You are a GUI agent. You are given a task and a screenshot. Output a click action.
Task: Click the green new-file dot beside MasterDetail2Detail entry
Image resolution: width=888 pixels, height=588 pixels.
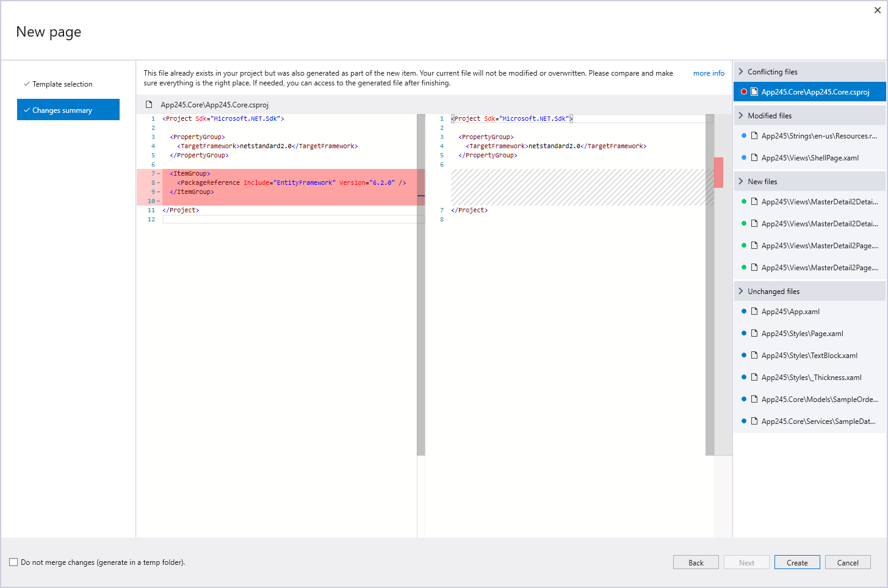tap(743, 201)
